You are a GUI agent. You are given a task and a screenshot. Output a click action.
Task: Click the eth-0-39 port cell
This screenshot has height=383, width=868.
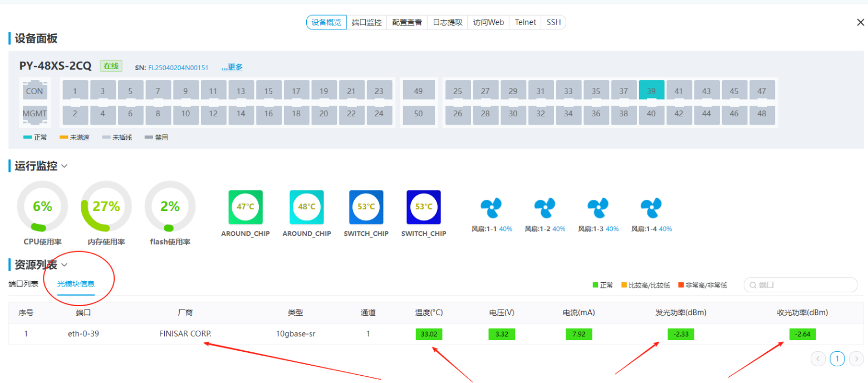coord(84,334)
